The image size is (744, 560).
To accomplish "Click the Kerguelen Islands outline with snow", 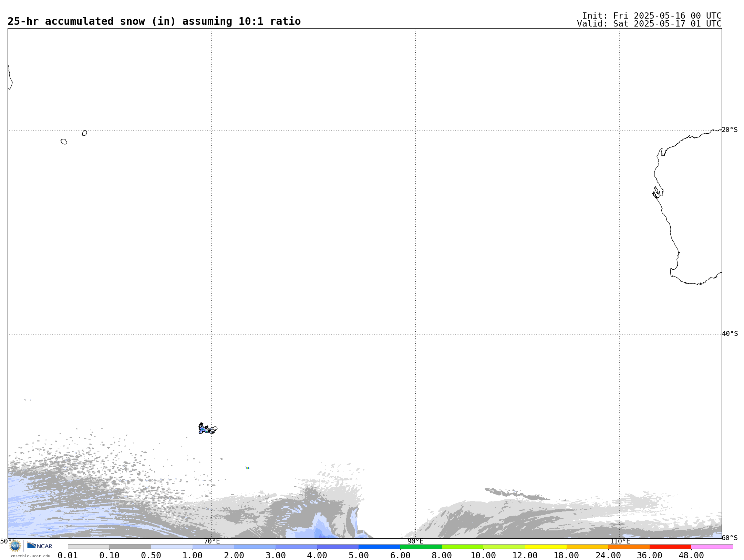I will pos(208,428).
